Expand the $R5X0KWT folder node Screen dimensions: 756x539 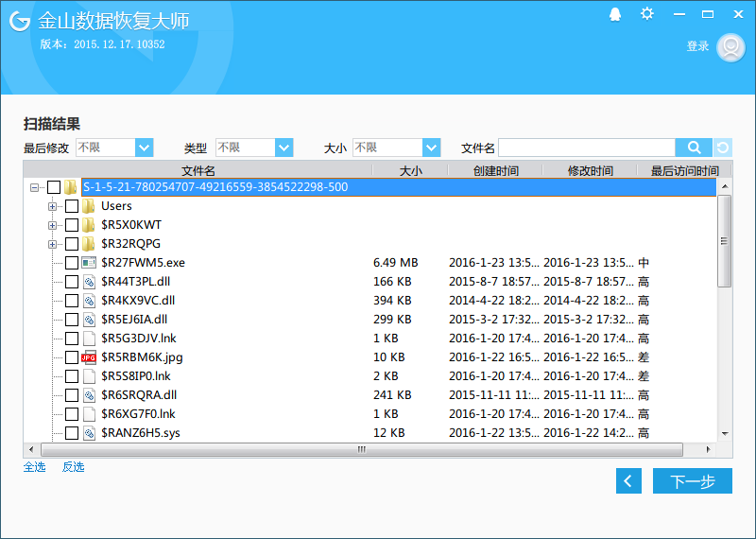click(x=53, y=225)
